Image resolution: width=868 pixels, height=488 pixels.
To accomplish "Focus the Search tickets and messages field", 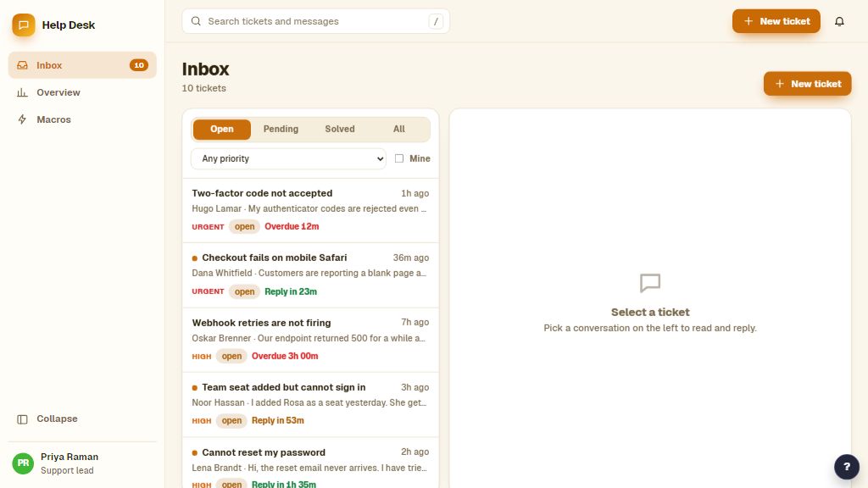I will [x=316, y=21].
